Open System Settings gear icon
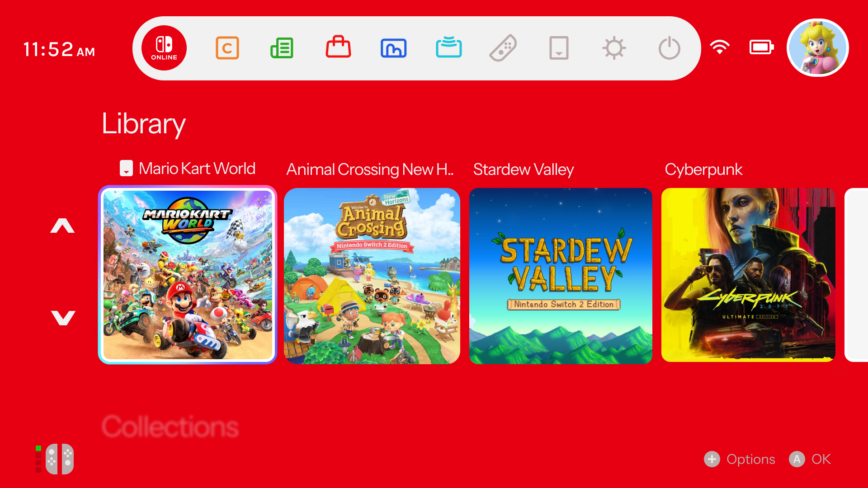This screenshot has height=488, width=868. pos(614,48)
